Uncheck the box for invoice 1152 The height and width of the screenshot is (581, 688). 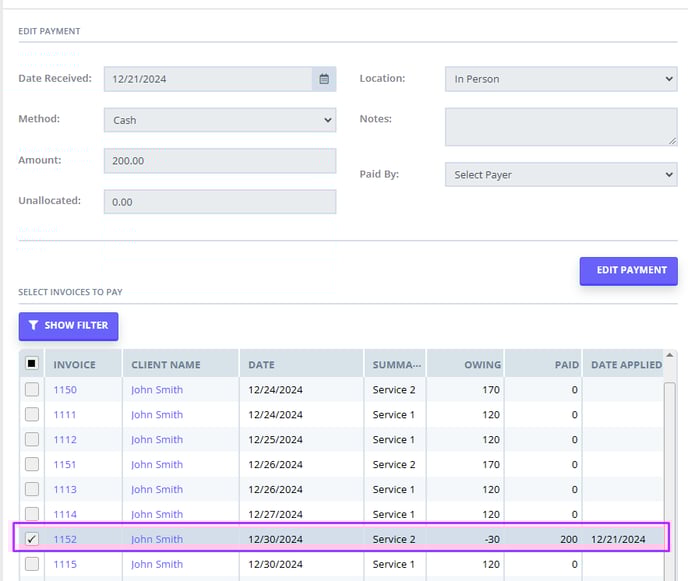coord(32,539)
